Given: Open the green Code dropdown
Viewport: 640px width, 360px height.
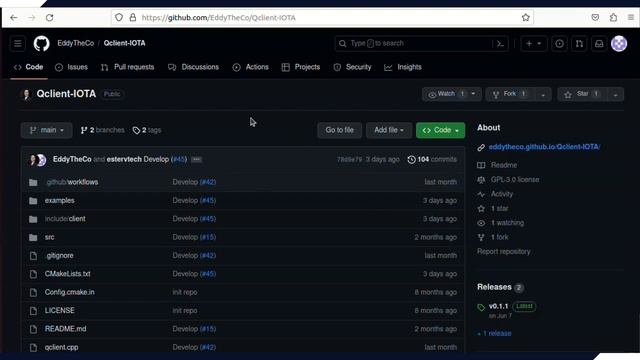Looking at the screenshot, I should click(440, 130).
